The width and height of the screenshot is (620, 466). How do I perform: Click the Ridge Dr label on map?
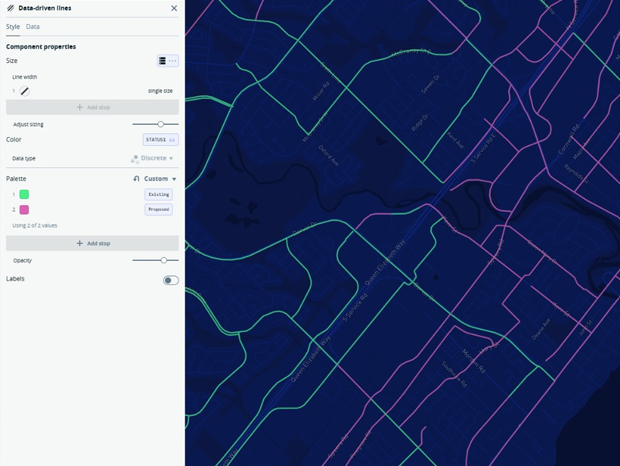420,123
